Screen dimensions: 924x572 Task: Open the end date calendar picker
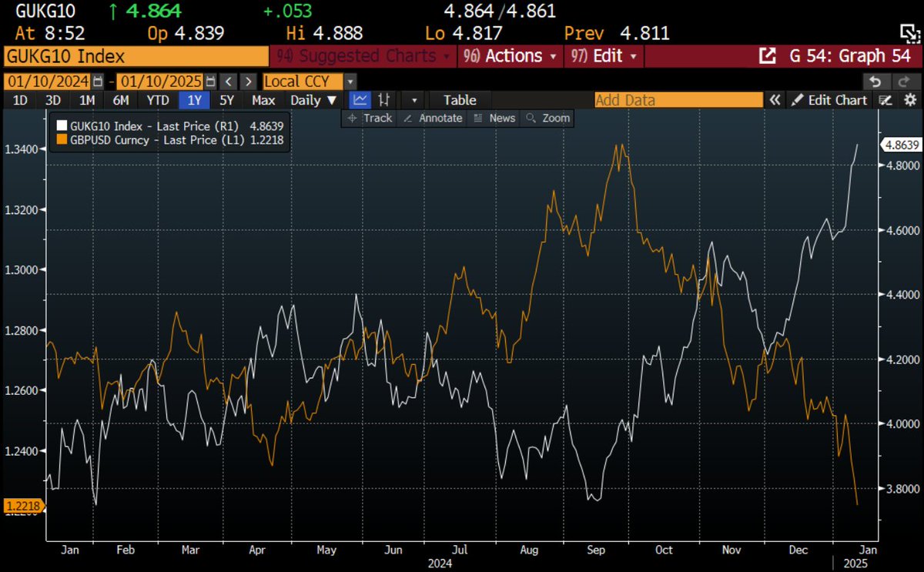[x=209, y=82]
